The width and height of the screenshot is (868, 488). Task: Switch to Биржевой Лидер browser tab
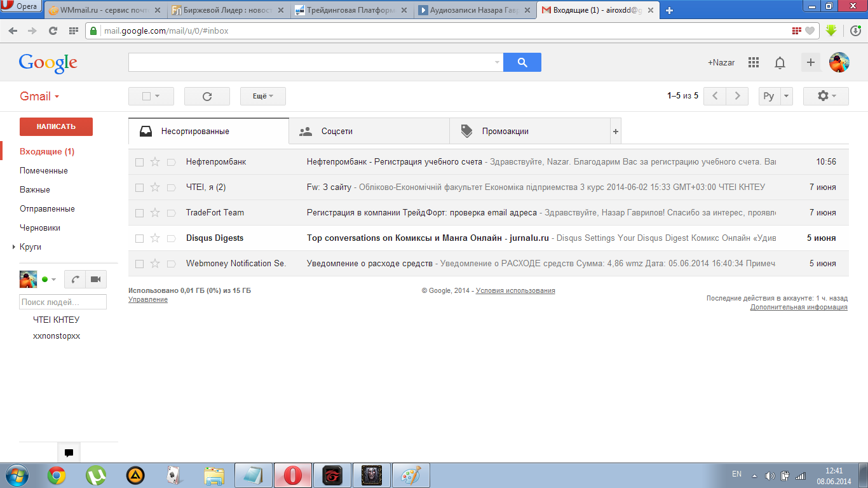[x=229, y=10]
